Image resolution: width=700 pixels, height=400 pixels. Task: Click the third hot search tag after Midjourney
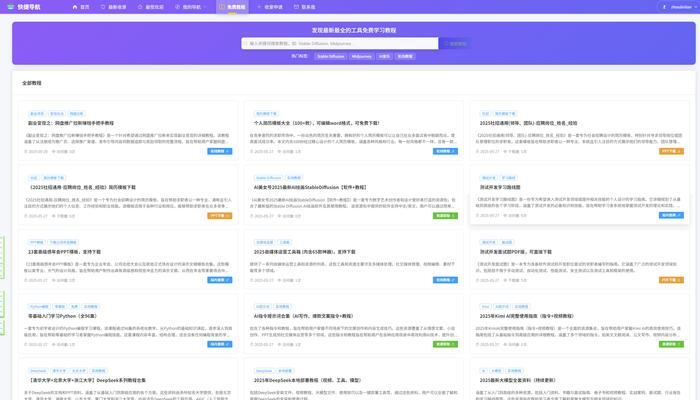[x=384, y=56]
